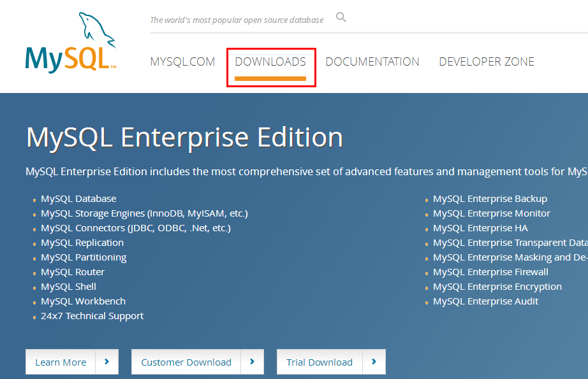The height and width of the screenshot is (379, 588).
Task: Click MySQL Enterprise Encryption list item
Action: point(497,287)
